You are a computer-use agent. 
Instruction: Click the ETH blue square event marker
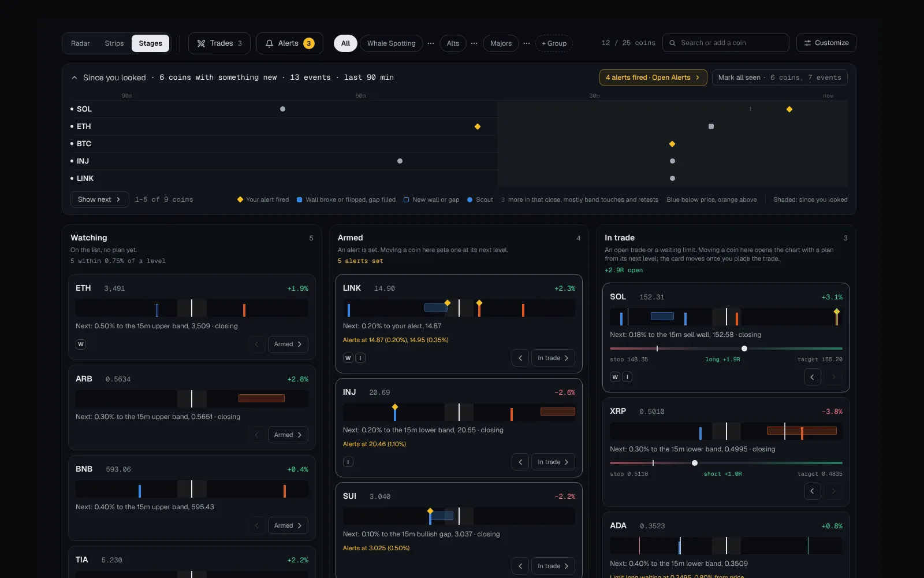click(711, 127)
